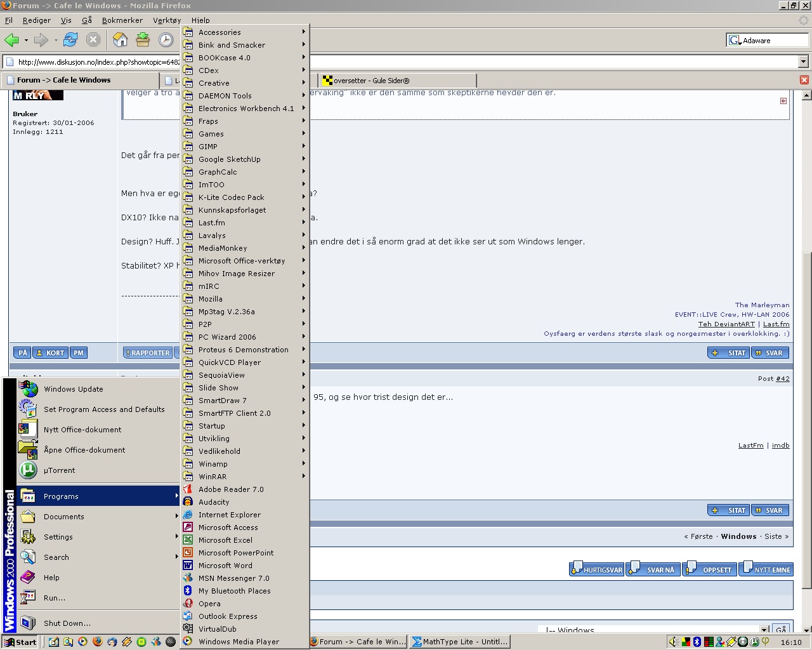
Task: Expand the Settings submenu in Start menu
Action: coord(98,537)
